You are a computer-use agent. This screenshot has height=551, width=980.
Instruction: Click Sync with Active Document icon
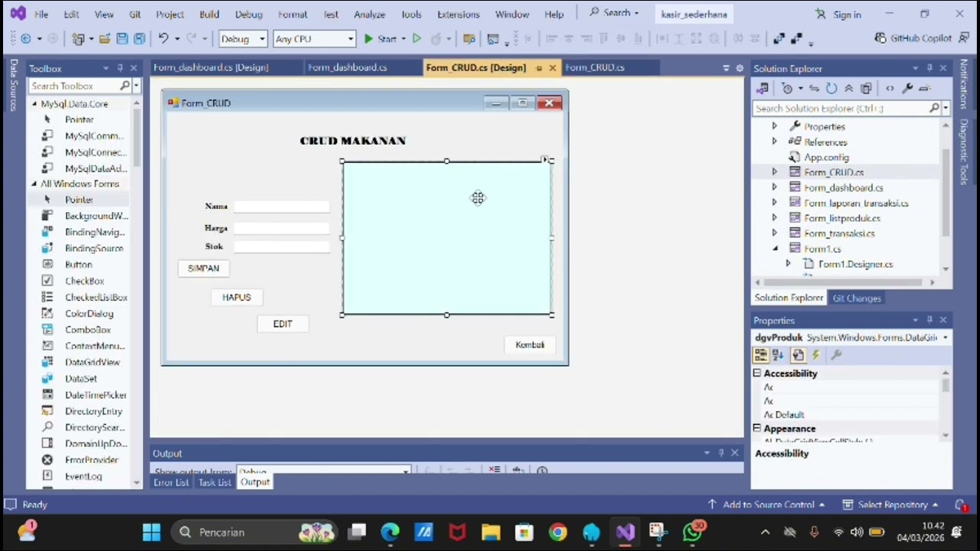(814, 89)
